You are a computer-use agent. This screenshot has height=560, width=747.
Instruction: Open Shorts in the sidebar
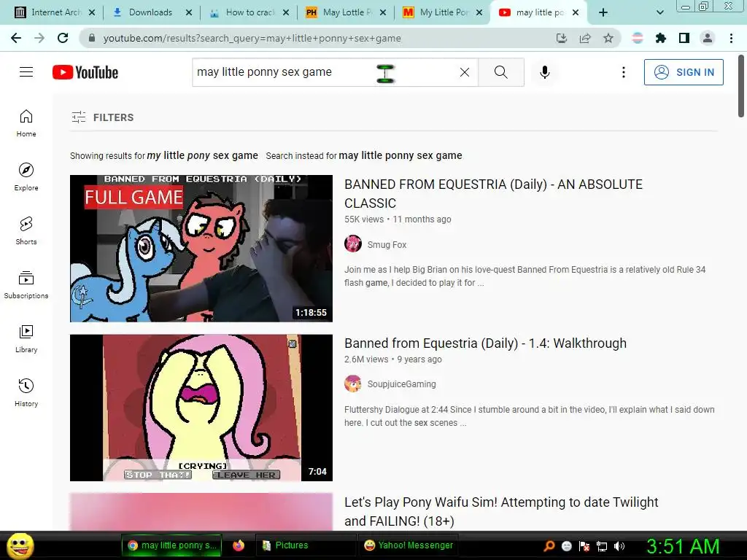point(26,231)
